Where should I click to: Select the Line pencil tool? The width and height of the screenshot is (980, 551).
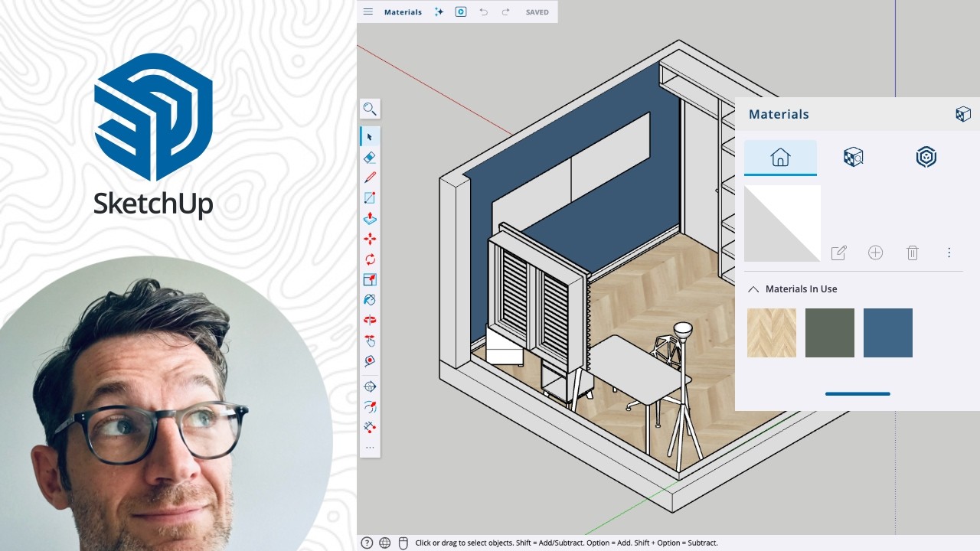pyautogui.click(x=370, y=178)
